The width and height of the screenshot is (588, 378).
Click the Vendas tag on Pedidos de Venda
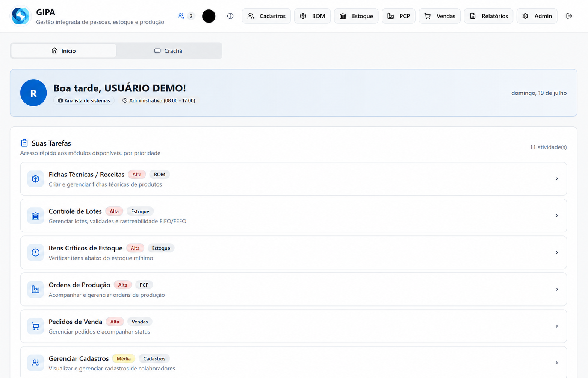point(140,322)
